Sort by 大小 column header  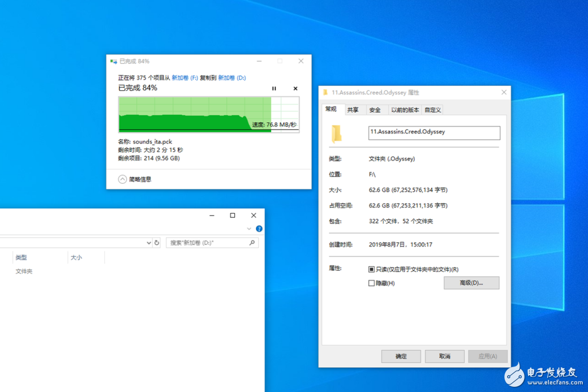click(76, 257)
